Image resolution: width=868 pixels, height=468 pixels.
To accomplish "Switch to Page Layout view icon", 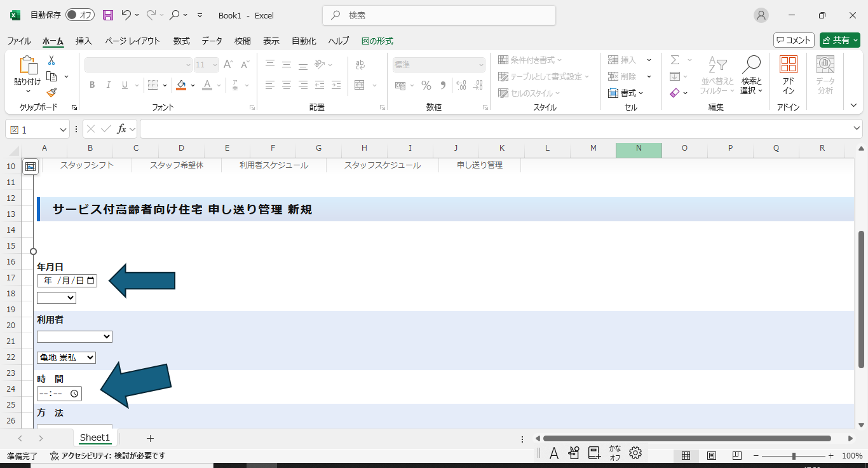I will tap(712, 456).
